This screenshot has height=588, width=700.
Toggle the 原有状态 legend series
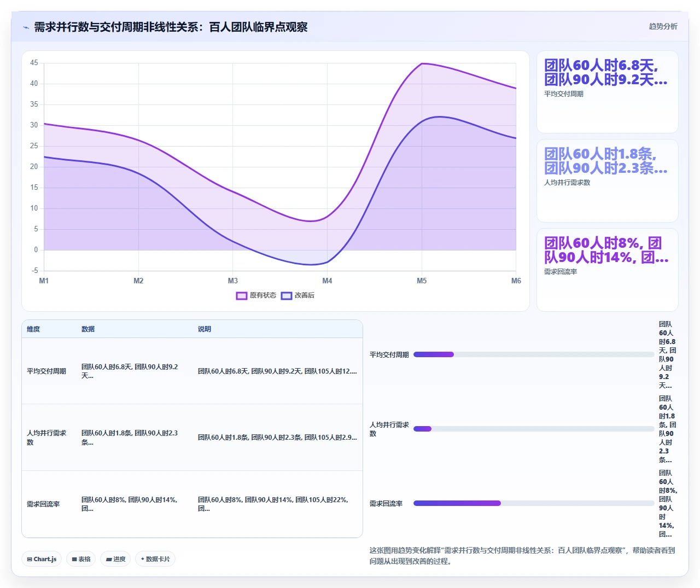click(x=256, y=295)
